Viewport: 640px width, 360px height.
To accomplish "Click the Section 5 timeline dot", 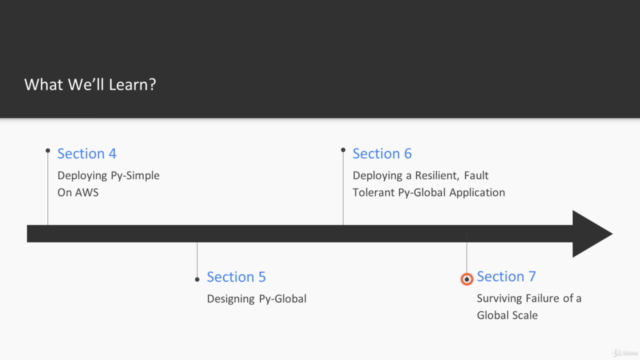I will coord(197,280).
